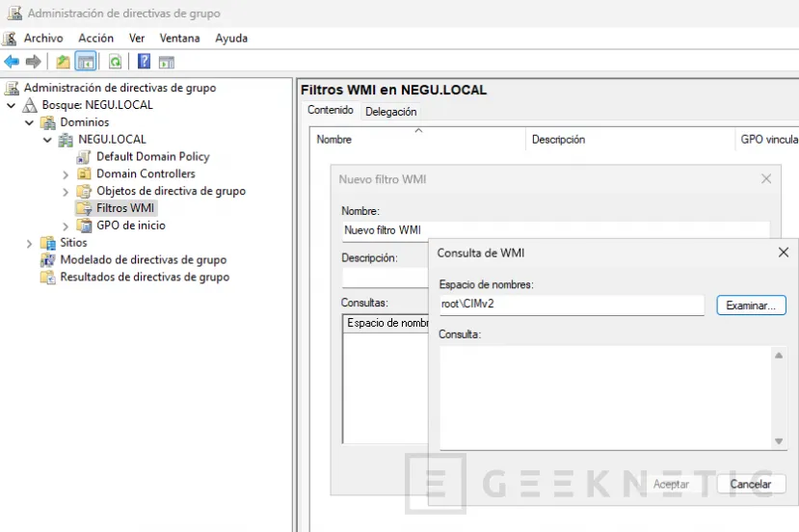Click the Filtros WMI folder icon
This screenshot has height=532, width=799.
84,208
